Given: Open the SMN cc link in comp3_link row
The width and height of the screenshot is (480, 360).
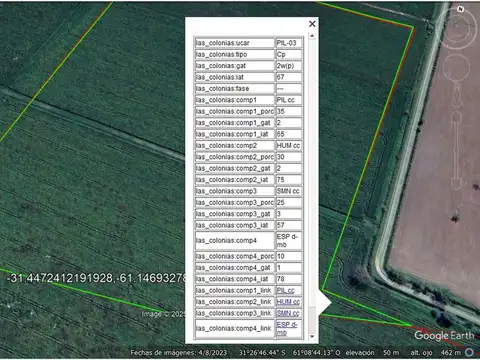Looking at the screenshot, I should 288,313.
